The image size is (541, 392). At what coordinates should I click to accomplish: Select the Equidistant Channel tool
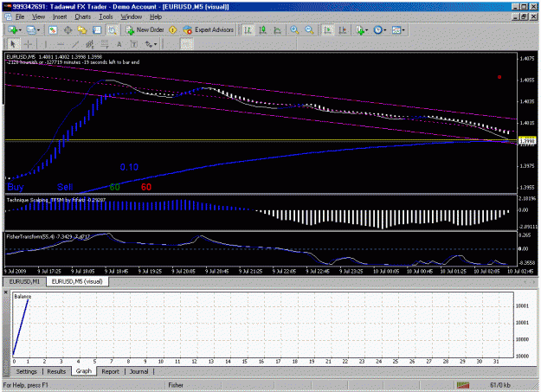point(90,44)
